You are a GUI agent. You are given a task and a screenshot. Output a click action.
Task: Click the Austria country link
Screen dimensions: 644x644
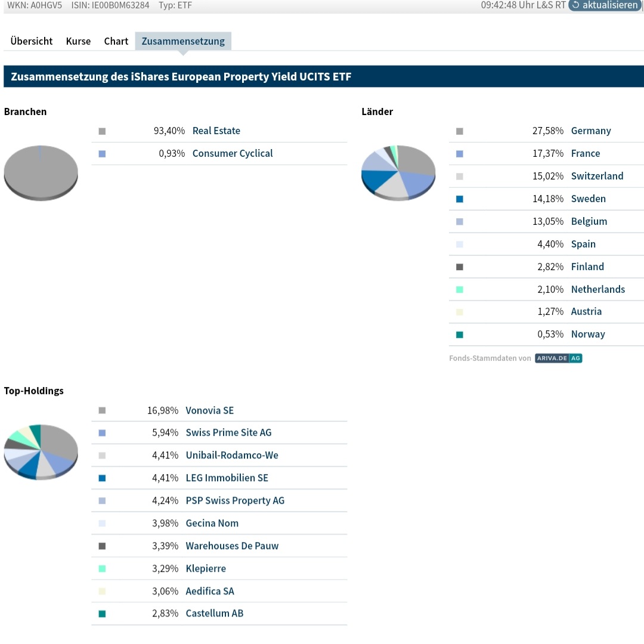pyautogui.click(x=587, y=311)
